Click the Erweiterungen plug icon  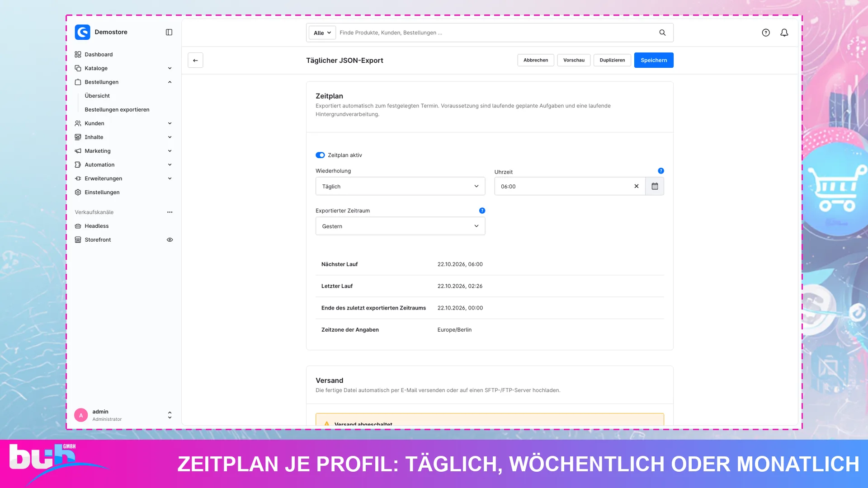pos(78,178)
